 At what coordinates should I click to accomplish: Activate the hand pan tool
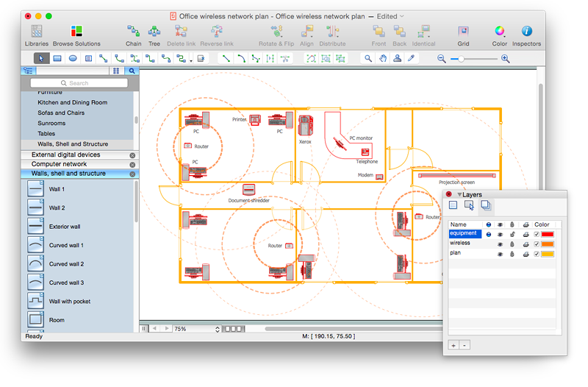pos(383,58)
